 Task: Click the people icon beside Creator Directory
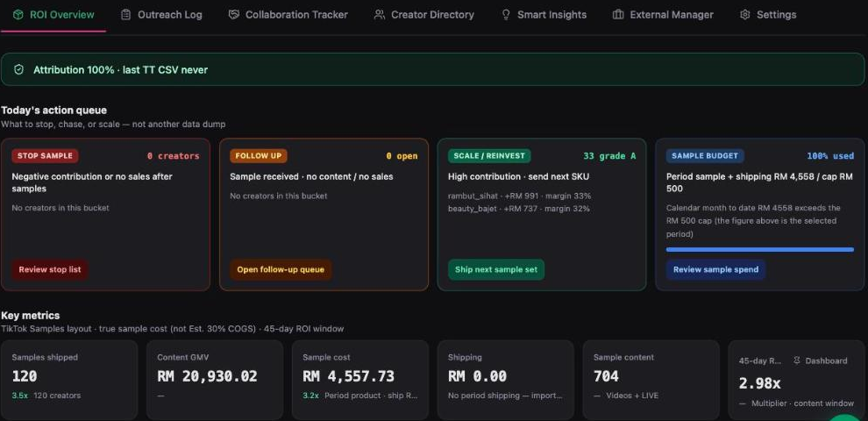point(380,15)
